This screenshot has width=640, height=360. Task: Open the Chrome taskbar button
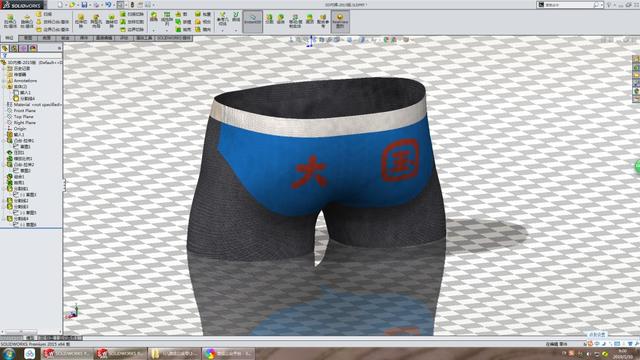click(x=229, y=353)
